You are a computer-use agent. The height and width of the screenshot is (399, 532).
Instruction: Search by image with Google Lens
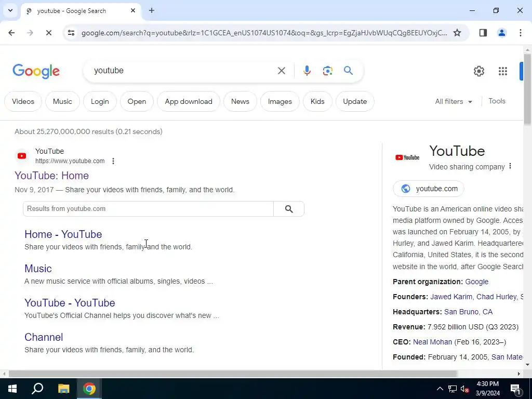(x=327, y=71)
